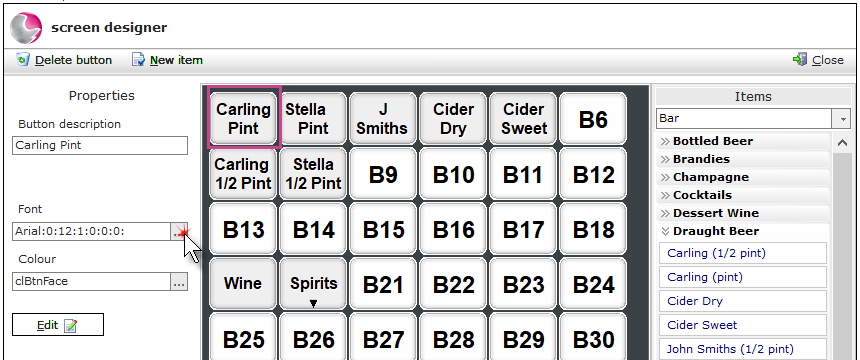Pick Cider Dry from items list
This screenshot has width=860, height=360.
(x=743, y=301)
